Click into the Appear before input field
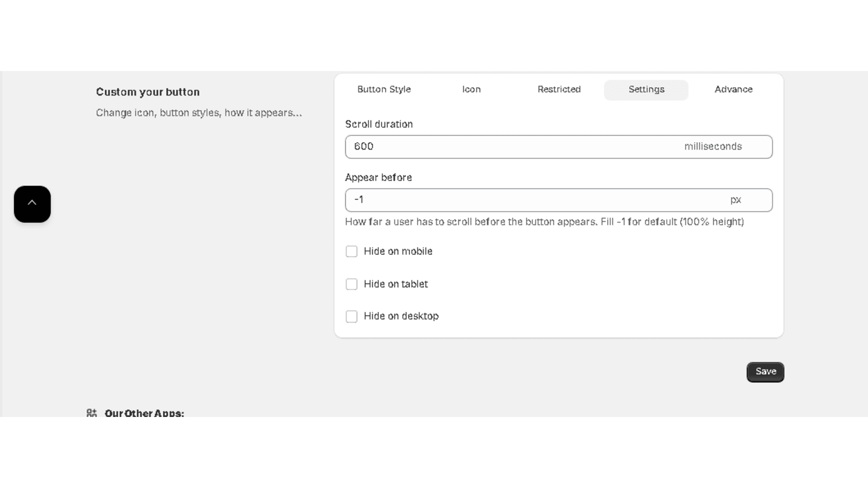The height and width of the screenshot is (488, 868). [532, 200]
